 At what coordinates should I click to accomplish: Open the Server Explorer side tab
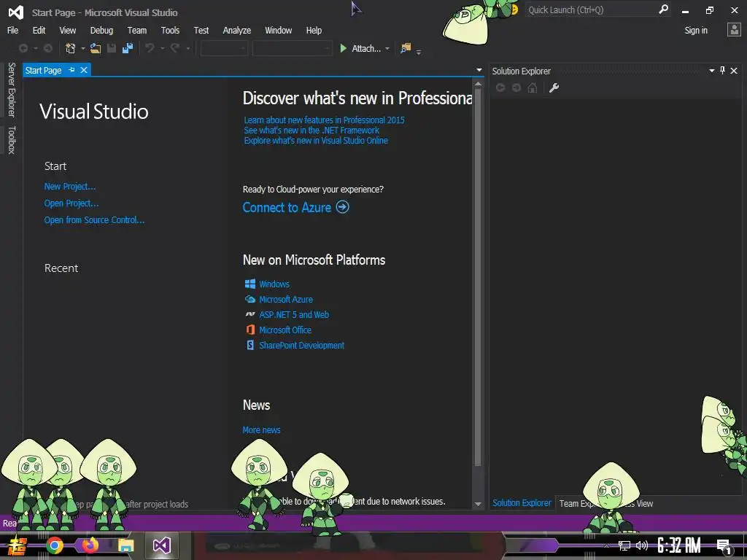coord(12,90)
